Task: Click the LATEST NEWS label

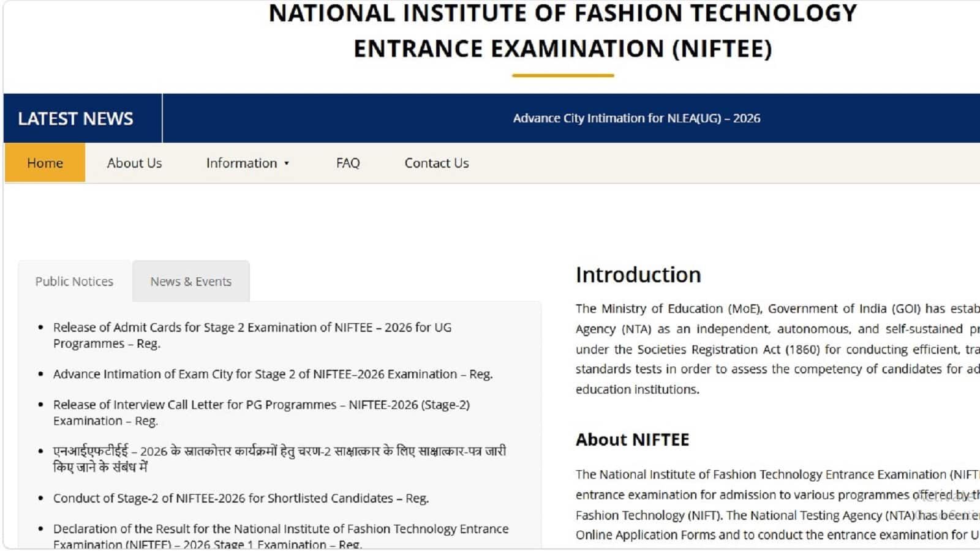Action: [x=75, y=118]
